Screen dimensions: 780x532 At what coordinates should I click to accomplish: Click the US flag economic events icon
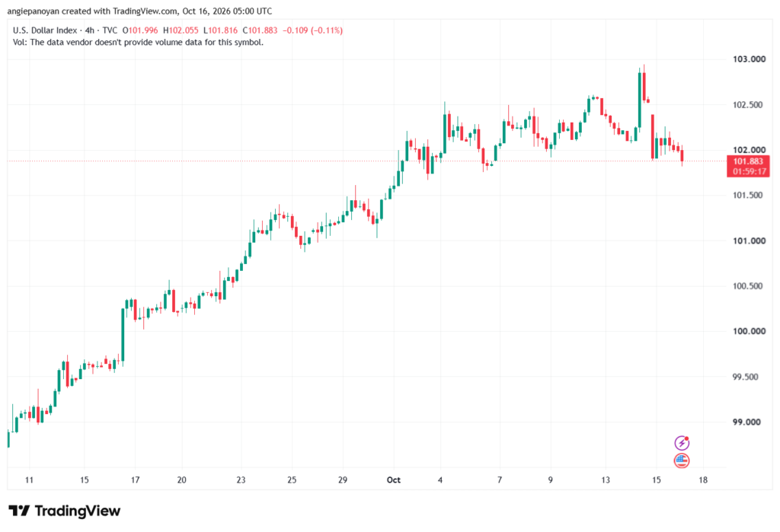(x=682, y=460)
